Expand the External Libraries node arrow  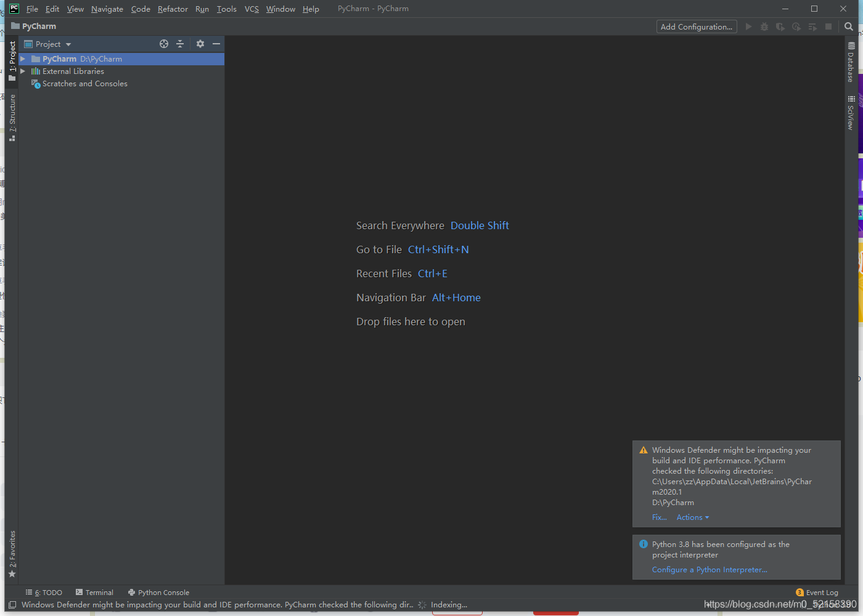coord(23,71)
